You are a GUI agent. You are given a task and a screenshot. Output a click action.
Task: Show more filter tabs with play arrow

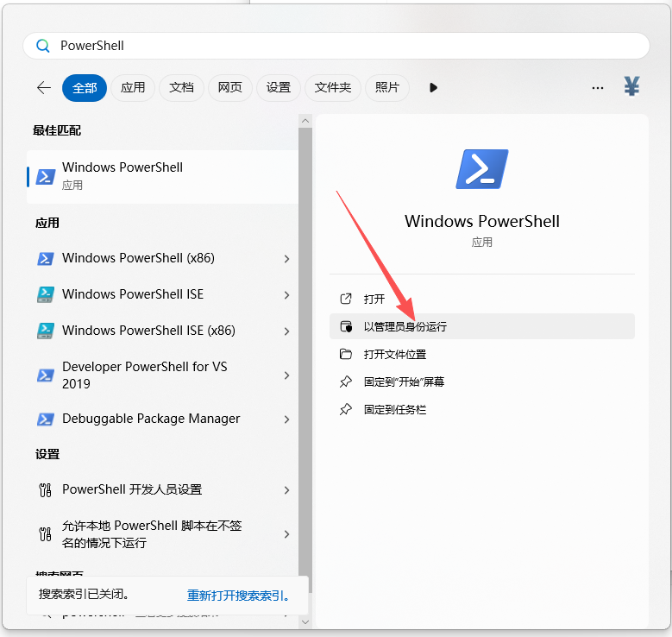433,87
